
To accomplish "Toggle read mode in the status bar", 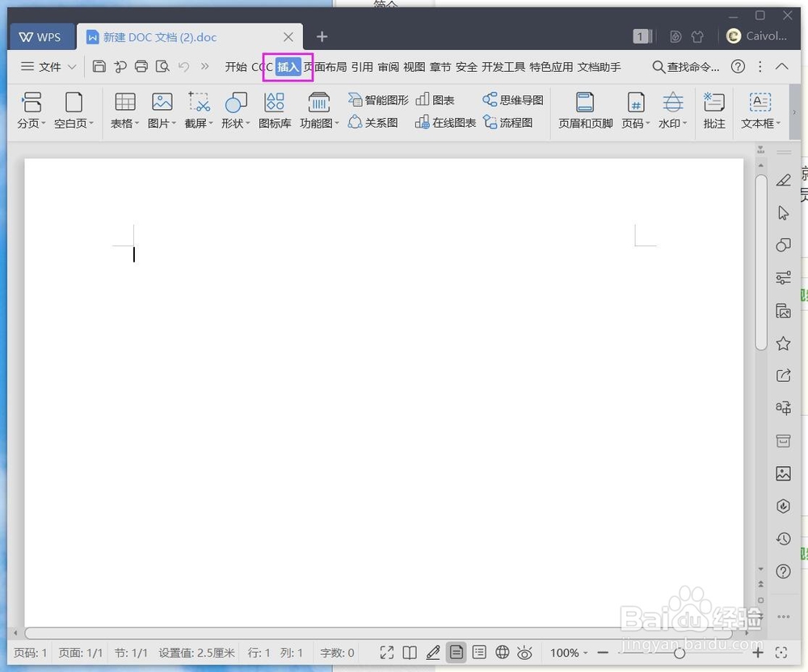I will pos(410,653).
